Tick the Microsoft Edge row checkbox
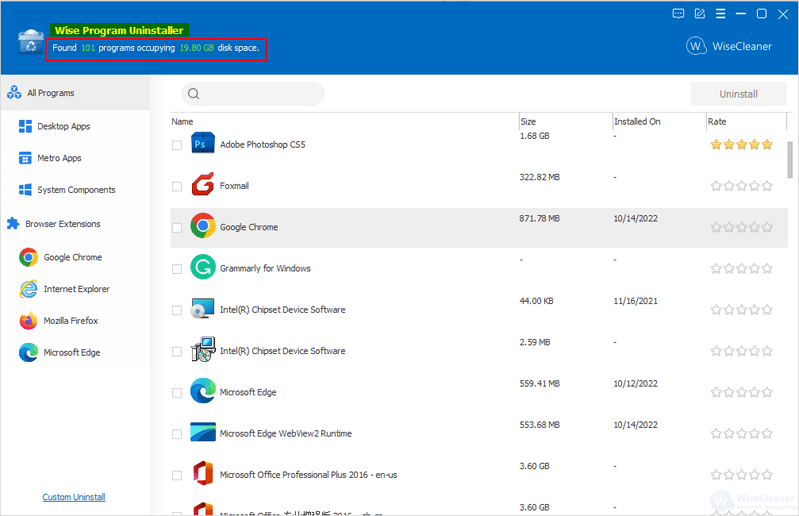Image resolution: width=799 pixels, height=516 pixels. [x=177, y=393]
